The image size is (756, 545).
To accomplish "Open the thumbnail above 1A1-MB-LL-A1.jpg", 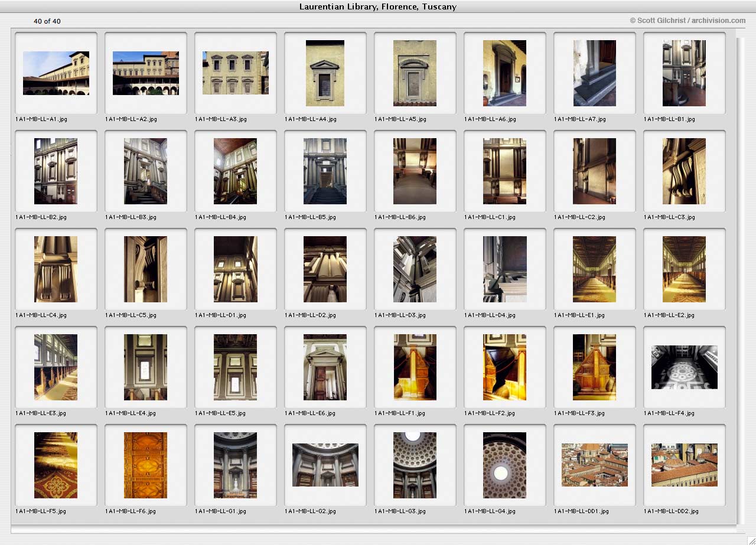I will pos(56,73).
